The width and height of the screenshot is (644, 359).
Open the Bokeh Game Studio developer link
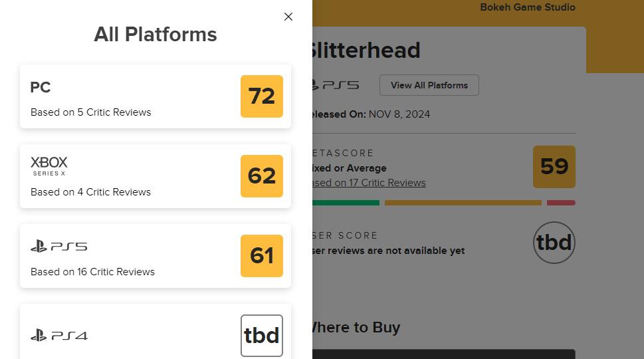pos(528,7)
